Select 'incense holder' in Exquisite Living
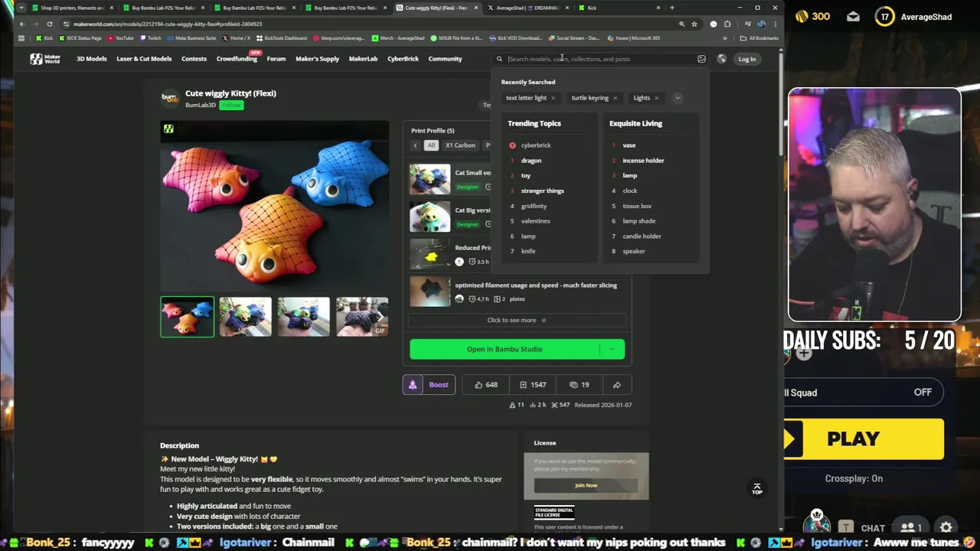 (x=643, y=161)
